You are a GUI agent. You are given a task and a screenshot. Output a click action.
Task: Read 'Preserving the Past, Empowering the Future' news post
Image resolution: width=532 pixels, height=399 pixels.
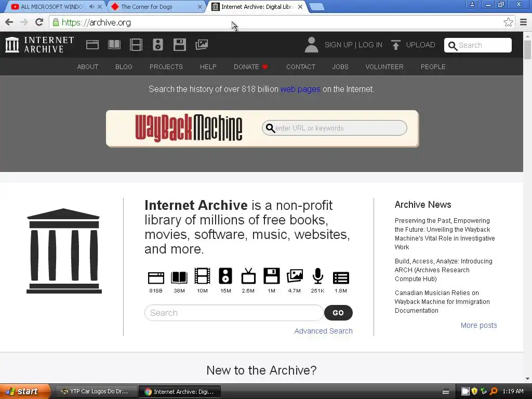(x=445, y=234)
